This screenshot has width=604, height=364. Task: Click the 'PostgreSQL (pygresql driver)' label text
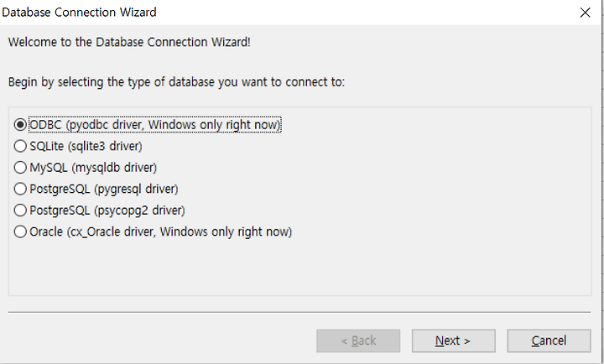pos(104,189)
